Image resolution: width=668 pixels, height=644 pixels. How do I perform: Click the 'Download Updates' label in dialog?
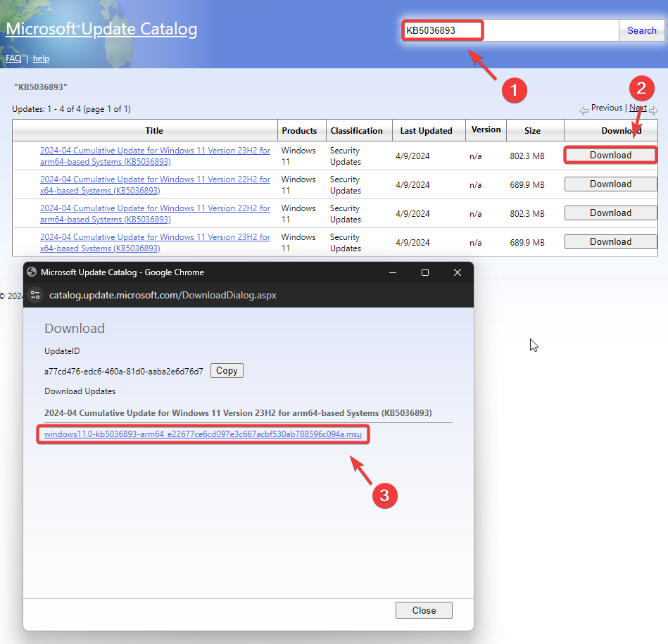(80, 391)
